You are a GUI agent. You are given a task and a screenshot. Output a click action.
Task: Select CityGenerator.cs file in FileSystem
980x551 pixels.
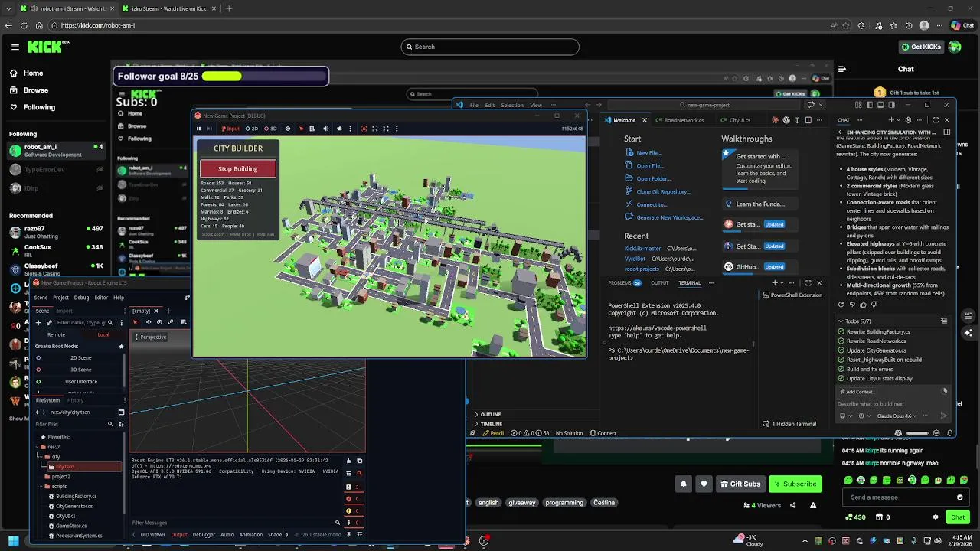[73, 506]
